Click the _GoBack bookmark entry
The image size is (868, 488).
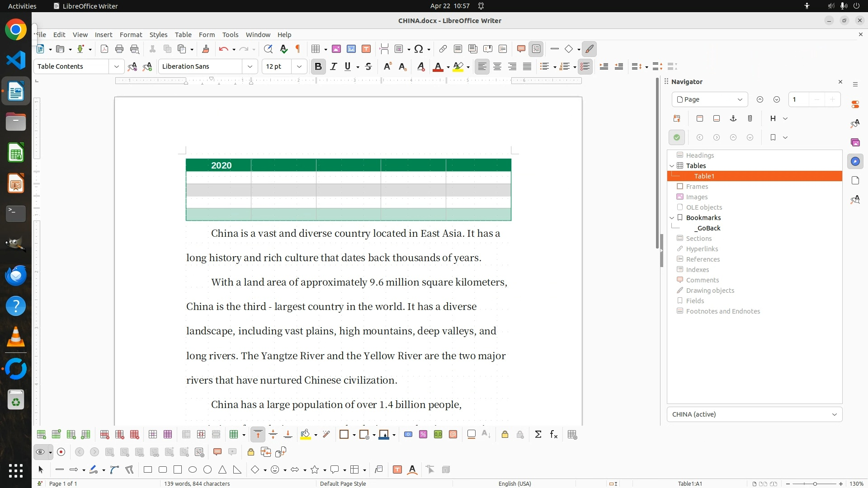(708, 228)
